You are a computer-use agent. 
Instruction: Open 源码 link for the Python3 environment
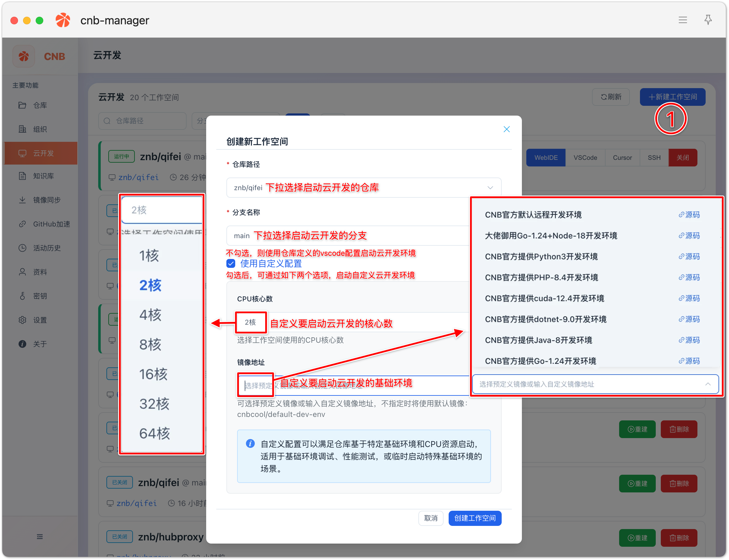689,257
